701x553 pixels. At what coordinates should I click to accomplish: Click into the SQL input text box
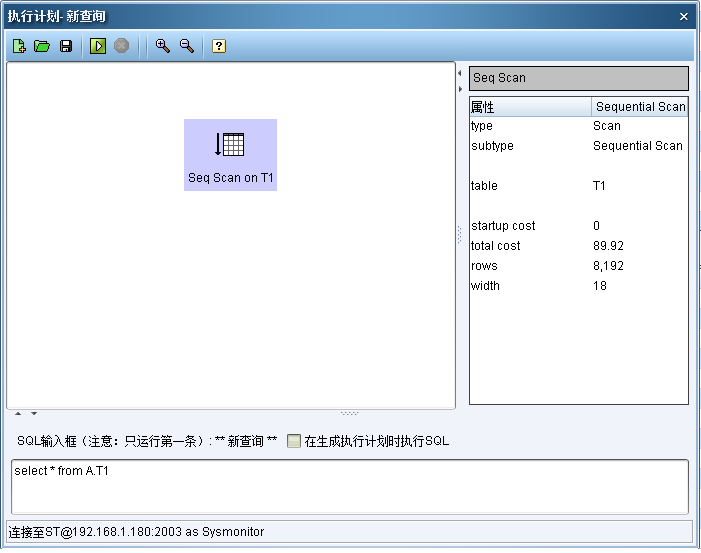(x=349, y=486)
